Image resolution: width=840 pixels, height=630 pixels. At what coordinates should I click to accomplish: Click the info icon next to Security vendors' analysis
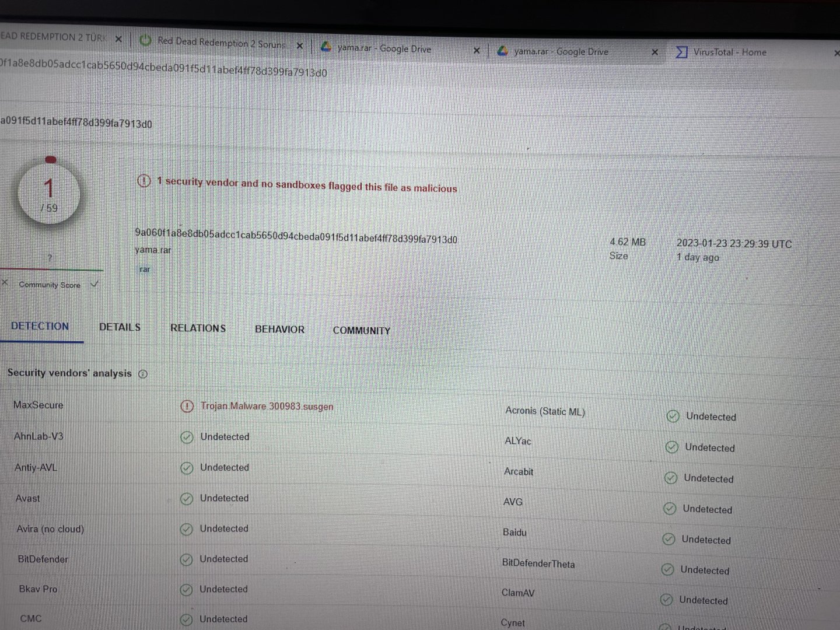[143, 374]
